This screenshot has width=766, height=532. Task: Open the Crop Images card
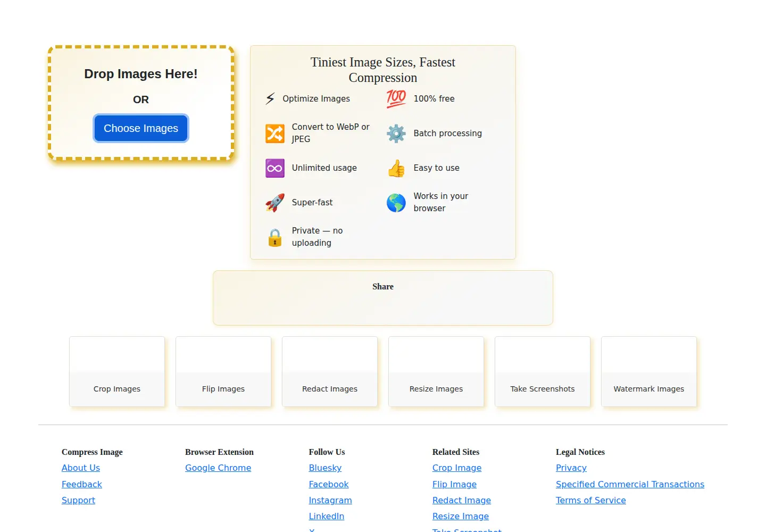click(117, 371)
